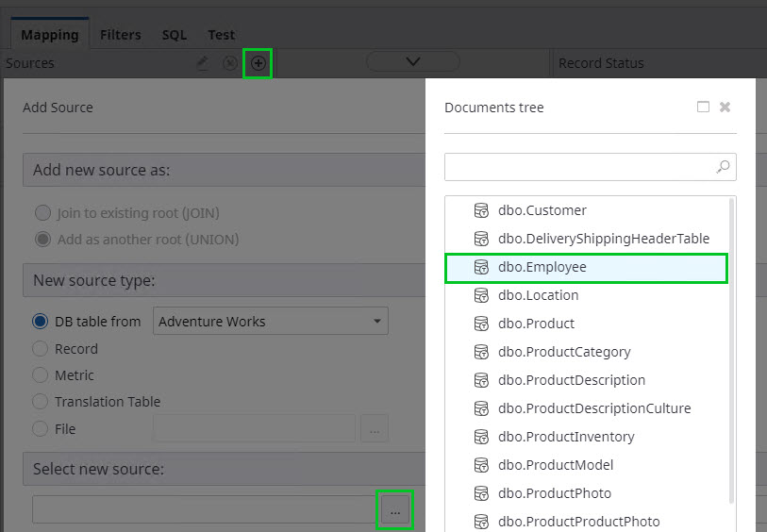Viewport: 767px width, 532px height.
Task: Switch to the Filters tab
Action: coord(120,35)
